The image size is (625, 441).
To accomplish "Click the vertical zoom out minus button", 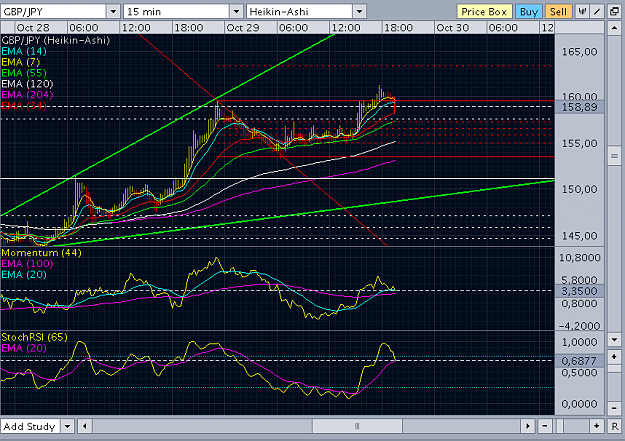I will 614,408.
